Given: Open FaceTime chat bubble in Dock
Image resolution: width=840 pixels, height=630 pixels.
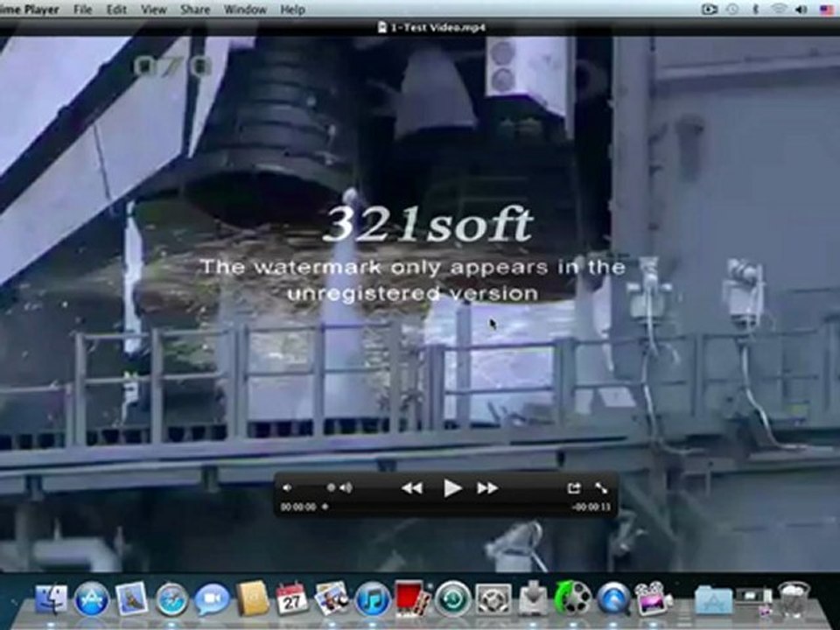Looking at the screenshot, I should pos(212,598).
